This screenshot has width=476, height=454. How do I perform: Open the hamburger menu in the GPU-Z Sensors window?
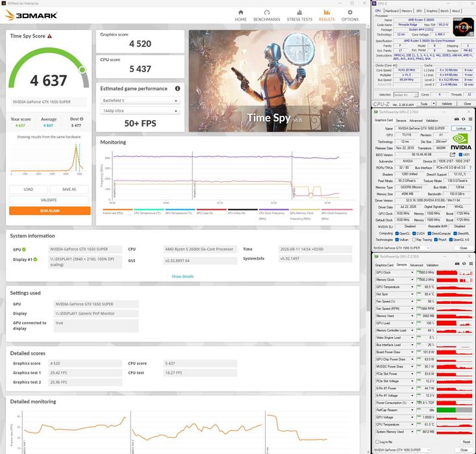471,264
